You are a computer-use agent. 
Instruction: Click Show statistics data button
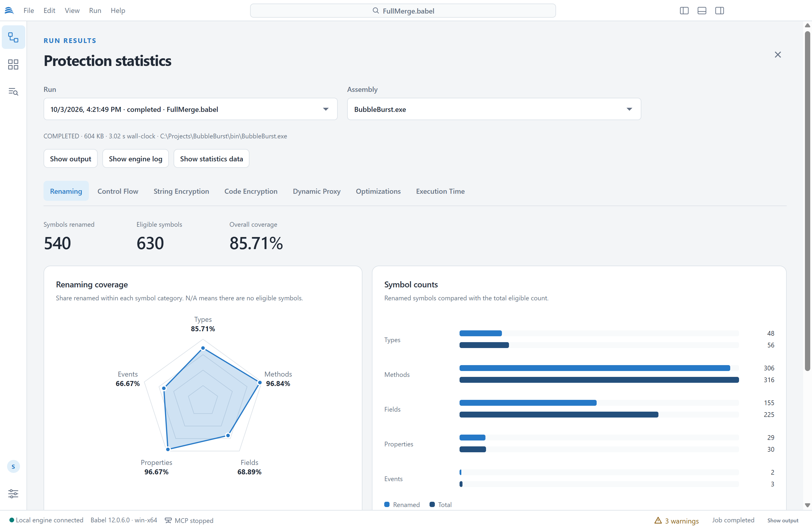coord(211,159)
